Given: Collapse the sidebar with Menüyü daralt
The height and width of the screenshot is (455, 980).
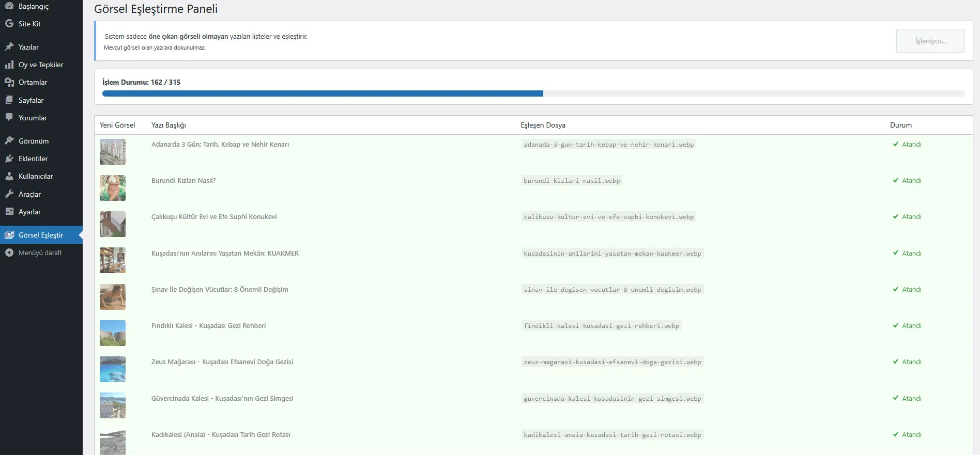Looking at the screenshot, I should (40, 253).
